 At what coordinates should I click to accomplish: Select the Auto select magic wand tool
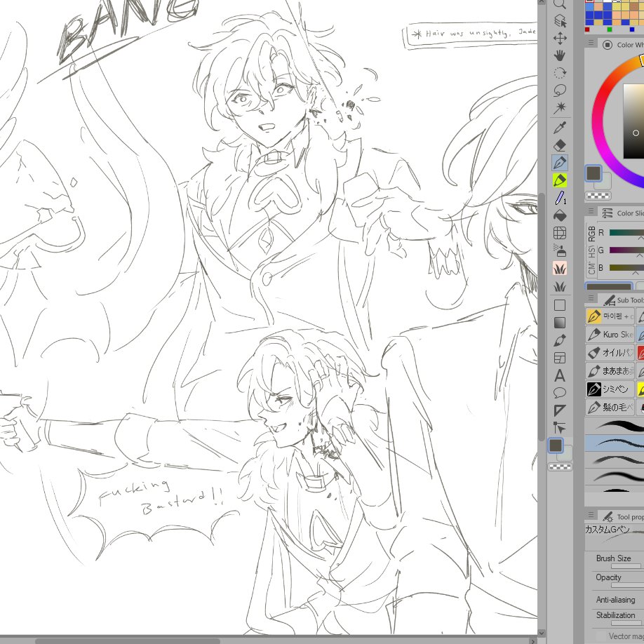pos(560,108)
